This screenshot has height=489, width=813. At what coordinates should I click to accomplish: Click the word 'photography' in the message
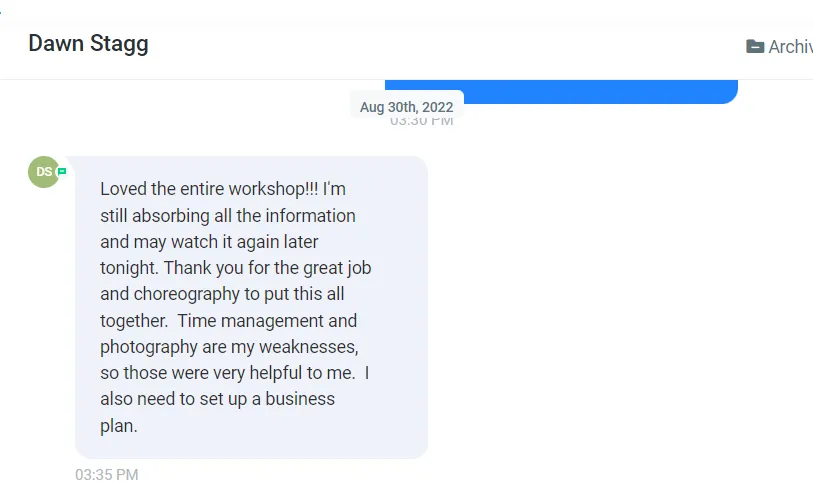click(149, 347)
